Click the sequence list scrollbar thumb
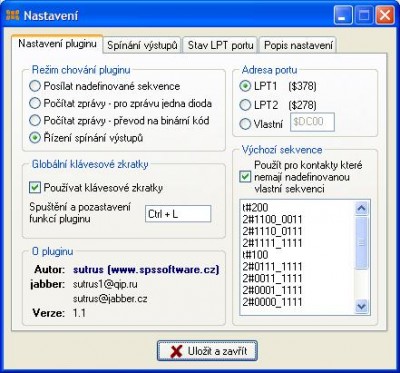 361,243
